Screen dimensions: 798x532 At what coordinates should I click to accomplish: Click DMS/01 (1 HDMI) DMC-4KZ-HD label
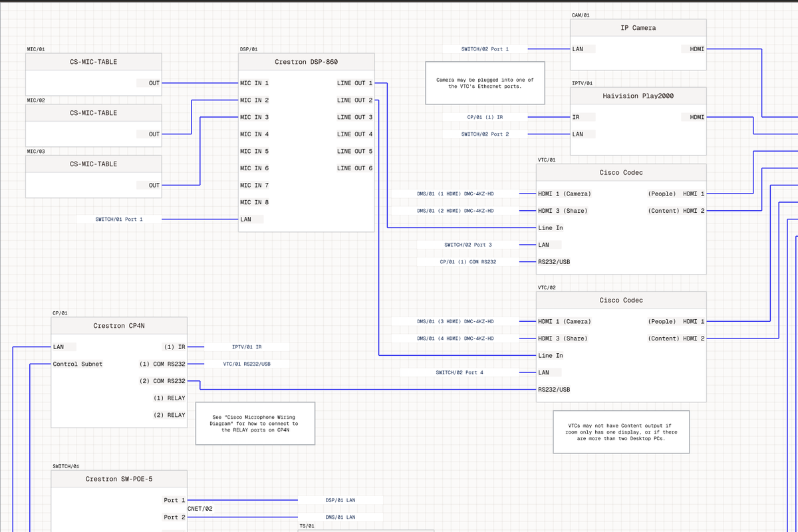click(x=456, y=194)
